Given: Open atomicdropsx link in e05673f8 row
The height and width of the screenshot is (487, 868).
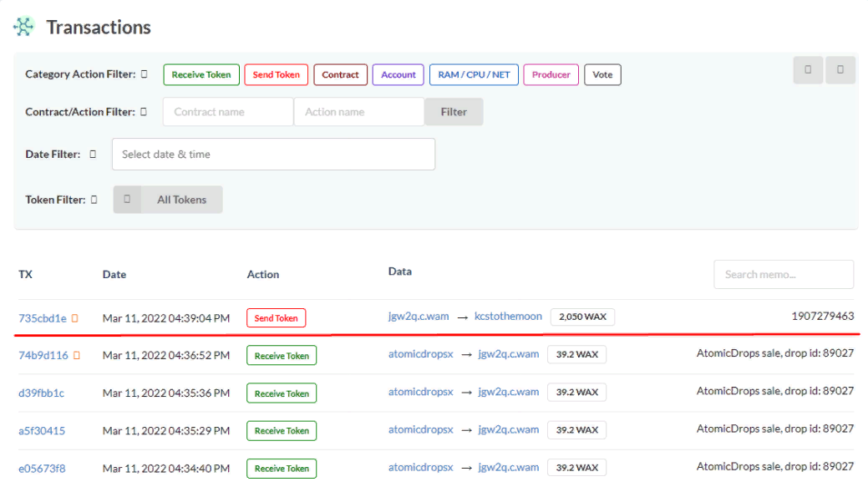Looking at the screenshot, I should pyautogui.click(x=421, y=467).
